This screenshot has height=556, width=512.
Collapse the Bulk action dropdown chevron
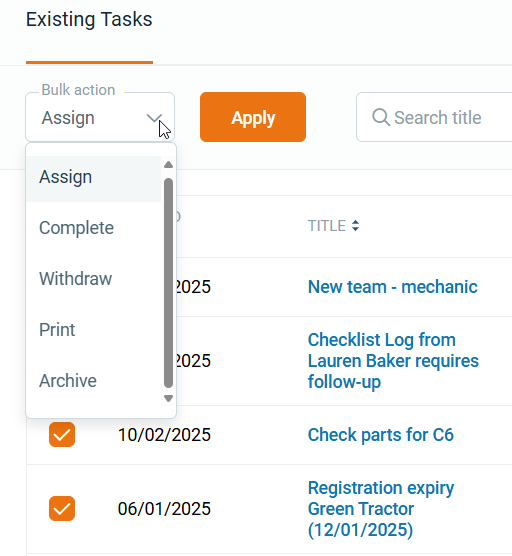click(x=155, y=118)
